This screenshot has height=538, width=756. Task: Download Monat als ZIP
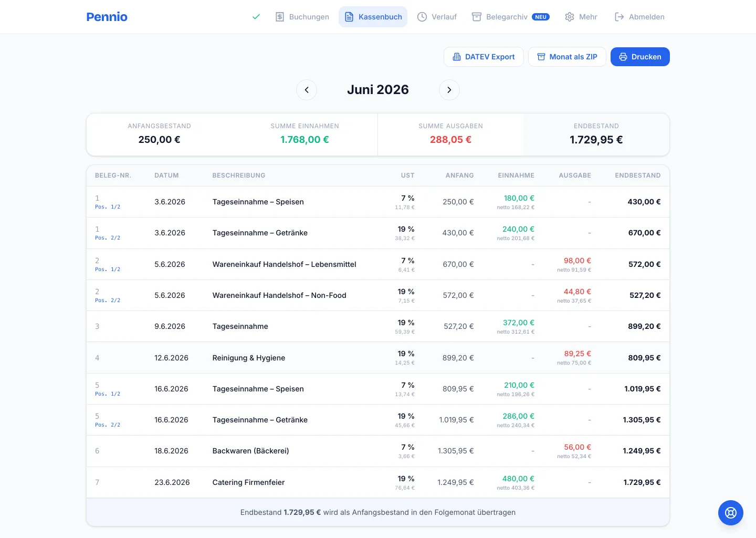click(x=567, y=57)
